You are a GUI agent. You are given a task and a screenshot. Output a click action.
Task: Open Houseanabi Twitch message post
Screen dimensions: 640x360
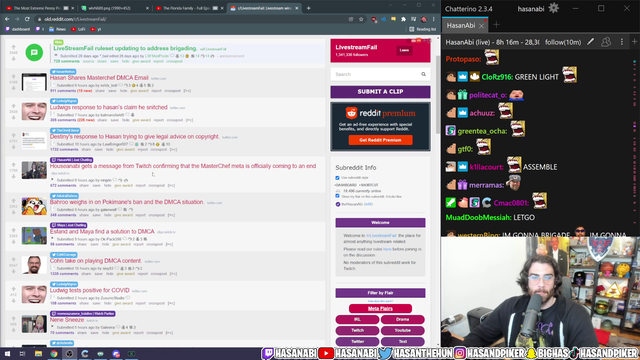point(183,166)
